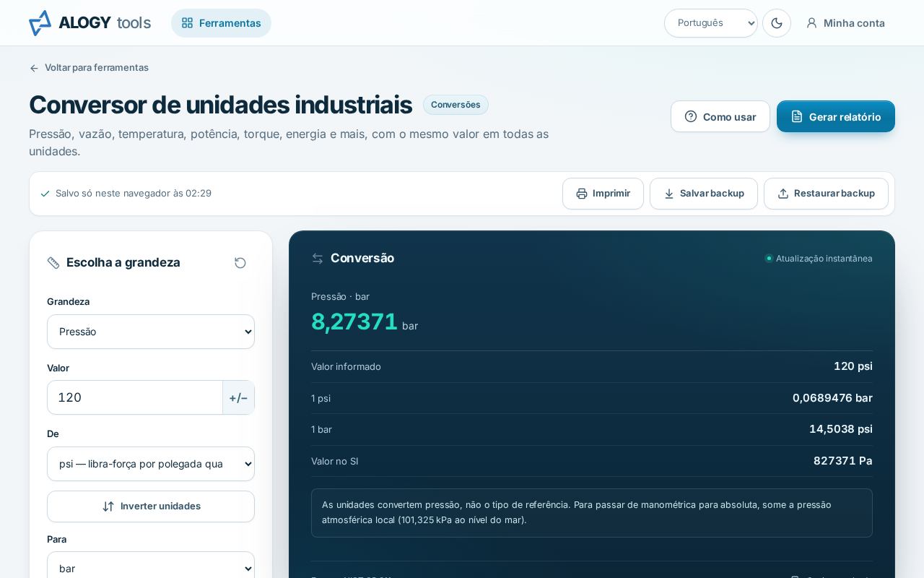Click the Conversões category badge

(x=456, y=105)
